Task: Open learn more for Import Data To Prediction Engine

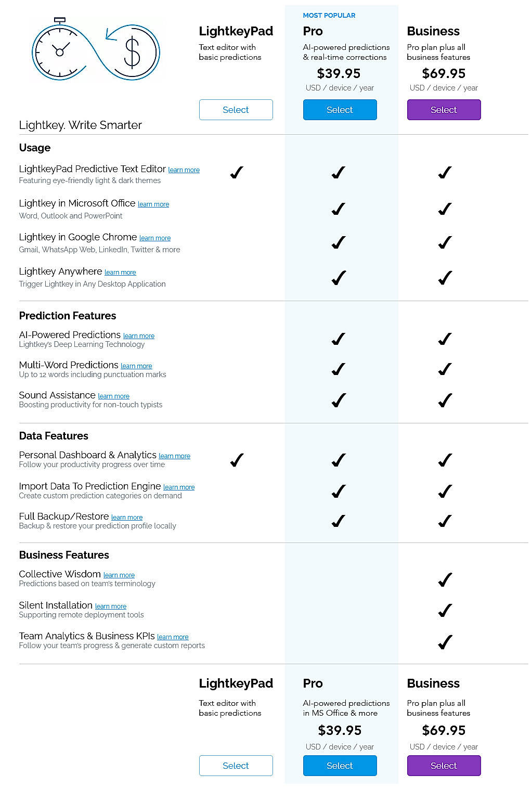Action: [x=179, y=487]
